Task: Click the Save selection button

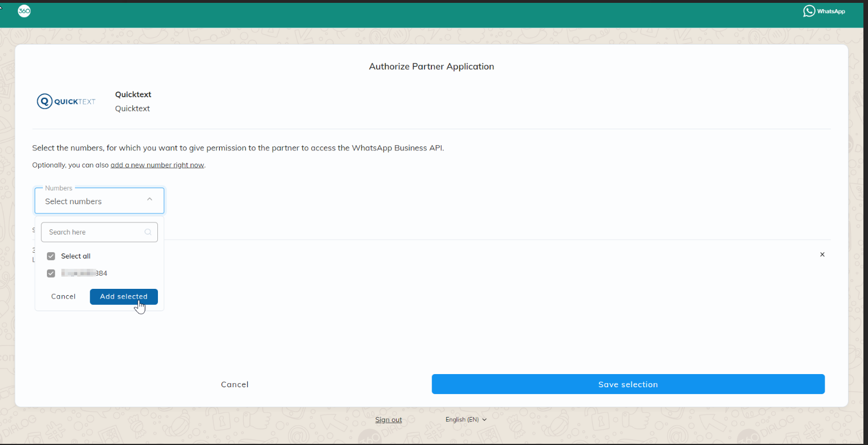Action: pyautogui.click(x=628, y=384)
